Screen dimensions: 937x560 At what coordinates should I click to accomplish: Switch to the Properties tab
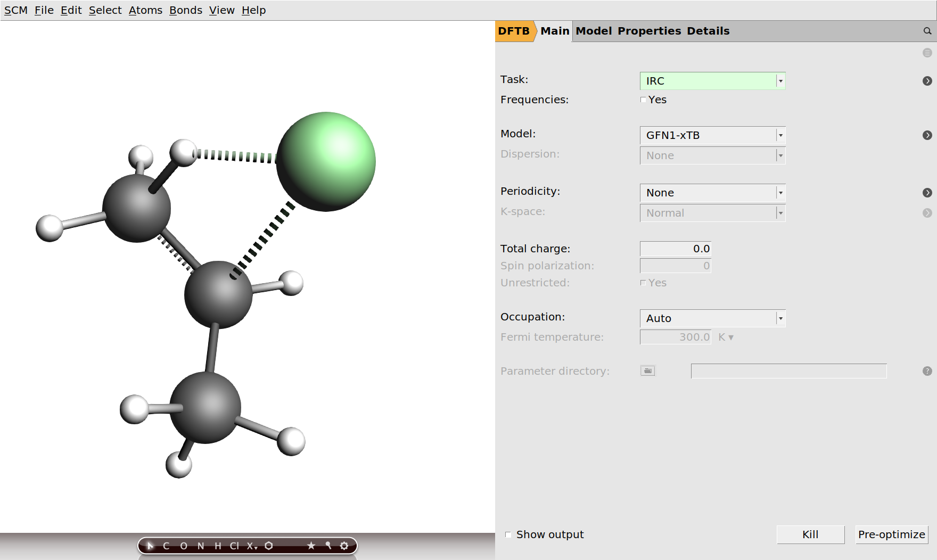pyautogui.click(x=649, y=31)
